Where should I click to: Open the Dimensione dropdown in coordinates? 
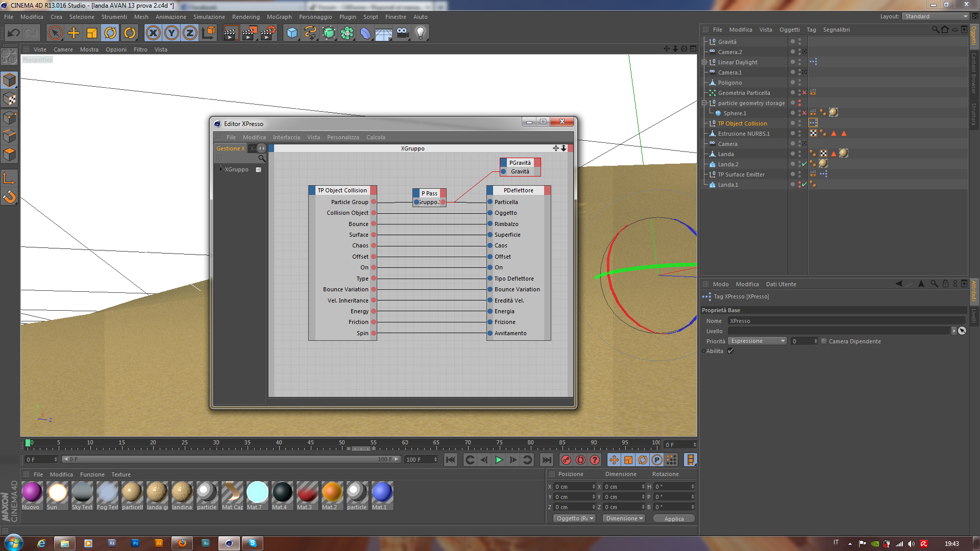point(624,518)
